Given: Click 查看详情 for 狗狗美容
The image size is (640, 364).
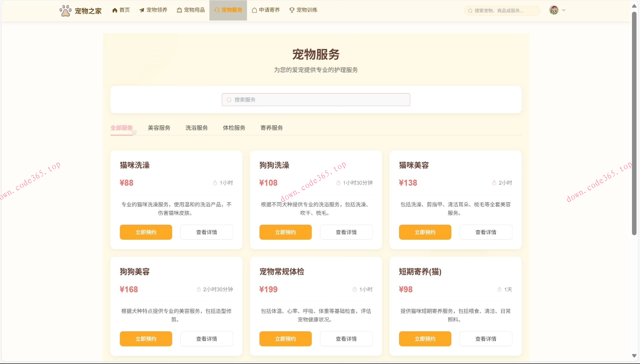Looking at the screenshot, I should (x=206, y=339).
